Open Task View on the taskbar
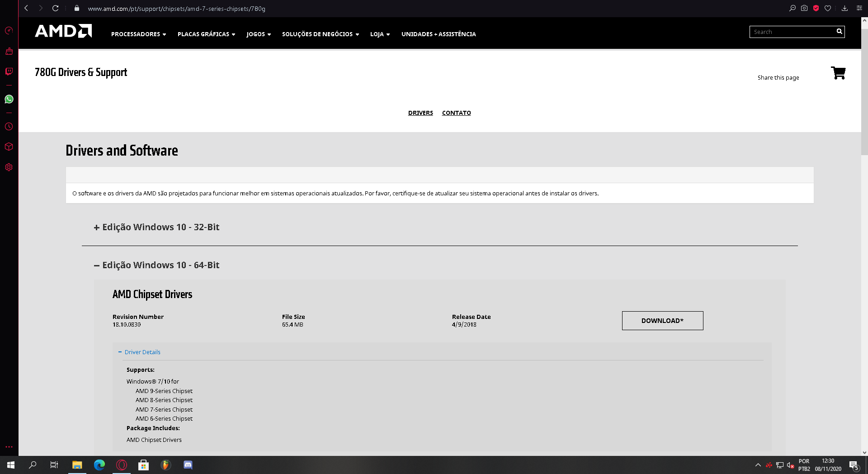 click(x=54, y=465)
